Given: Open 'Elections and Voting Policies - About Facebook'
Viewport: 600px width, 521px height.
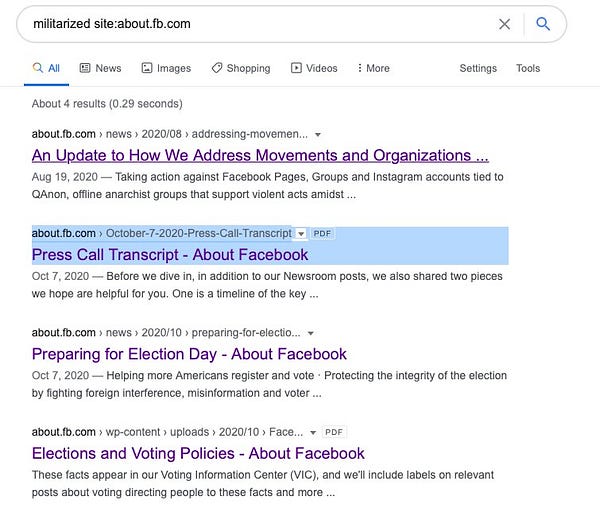Looking at the screenshot, I should coord(198,454).
